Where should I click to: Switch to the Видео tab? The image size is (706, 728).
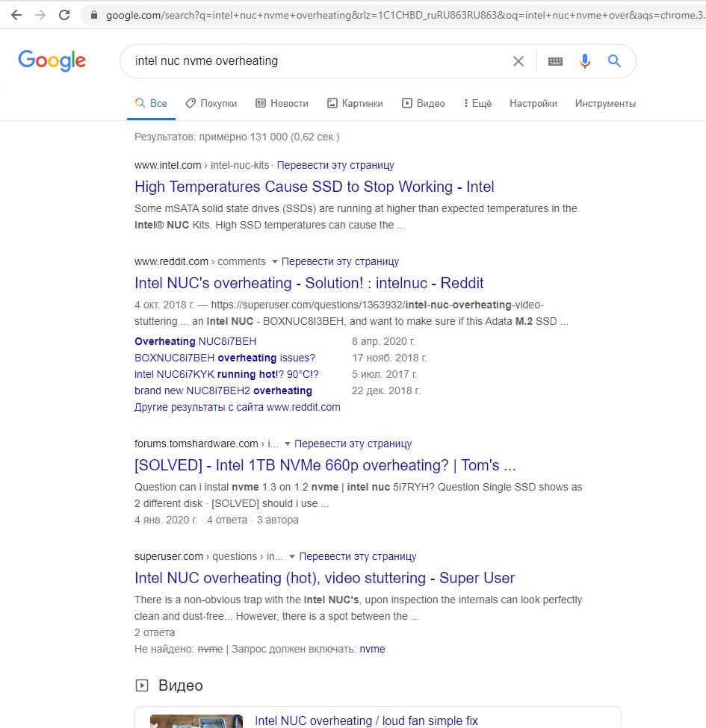point(423,103)
